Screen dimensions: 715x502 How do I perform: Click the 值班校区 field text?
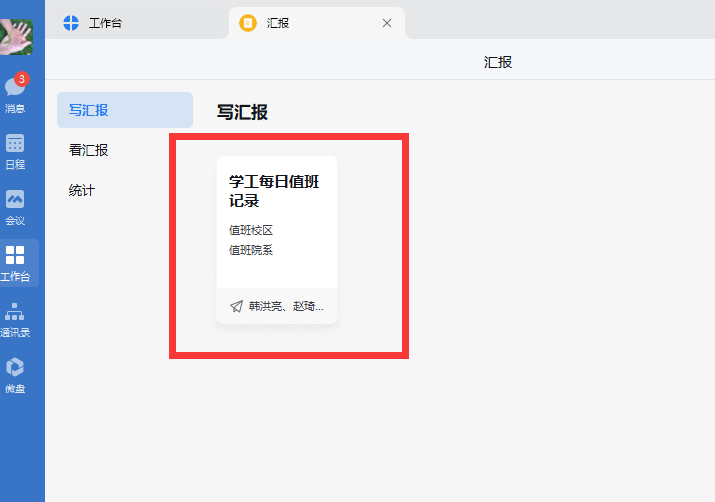tap(251, 230)
